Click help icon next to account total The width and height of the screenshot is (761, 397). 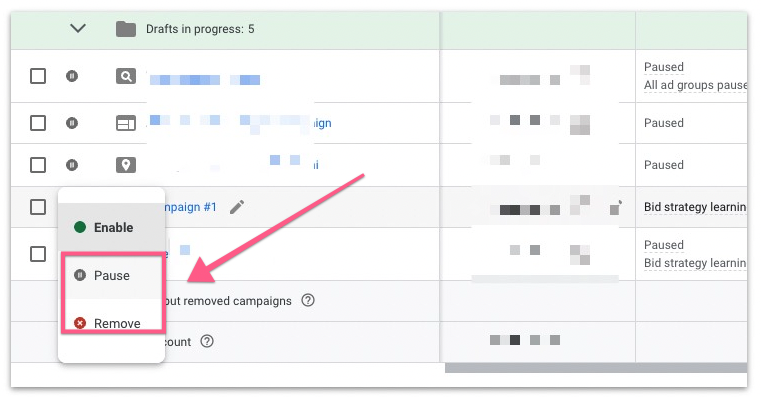click(207, 341)
